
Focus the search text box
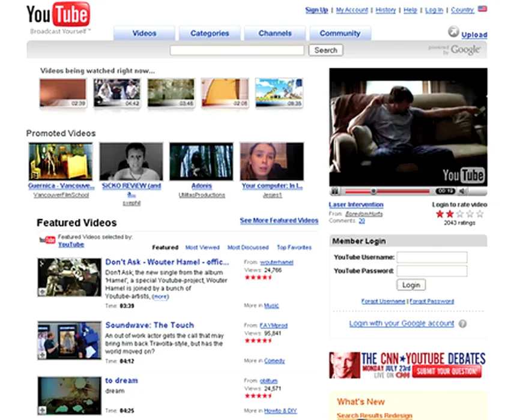(237, 50)
